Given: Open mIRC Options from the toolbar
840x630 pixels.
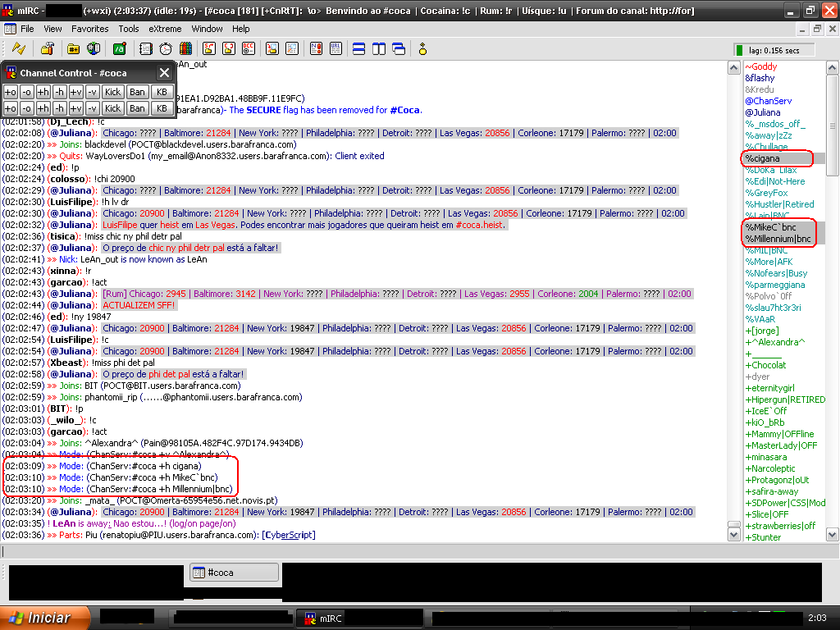Looking at the screenshot, I should 48,48.
